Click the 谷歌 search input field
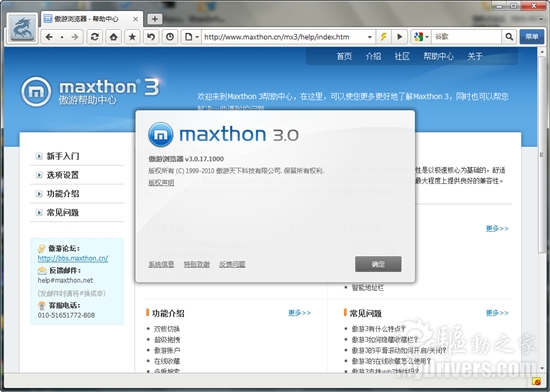550x392 pixels. (x=467, y=37)
